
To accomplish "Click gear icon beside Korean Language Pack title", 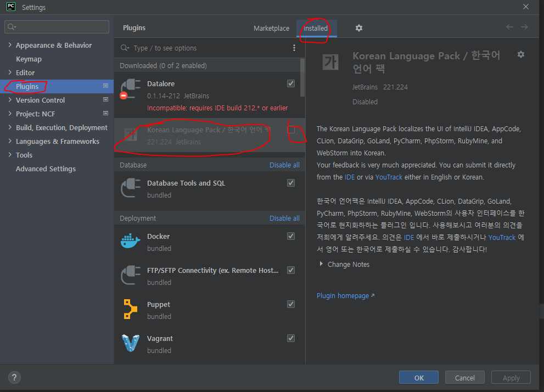I will [521, 54].
